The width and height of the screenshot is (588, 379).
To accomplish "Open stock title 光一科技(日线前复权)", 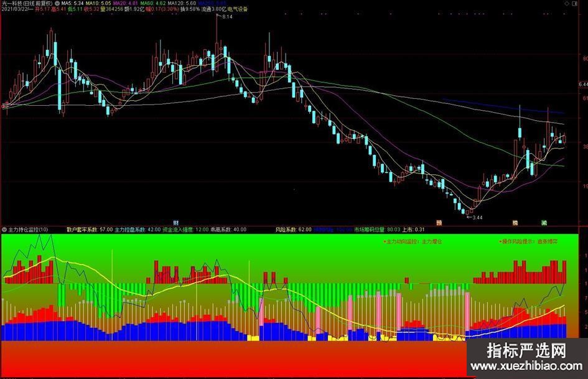I will (x=27, y=4).
